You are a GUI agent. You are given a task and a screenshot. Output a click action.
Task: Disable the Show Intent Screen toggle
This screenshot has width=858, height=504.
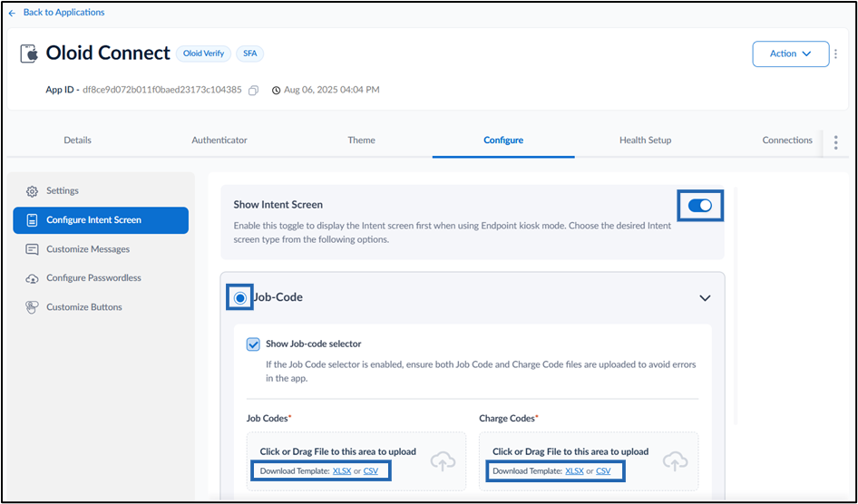click(700, 206)
